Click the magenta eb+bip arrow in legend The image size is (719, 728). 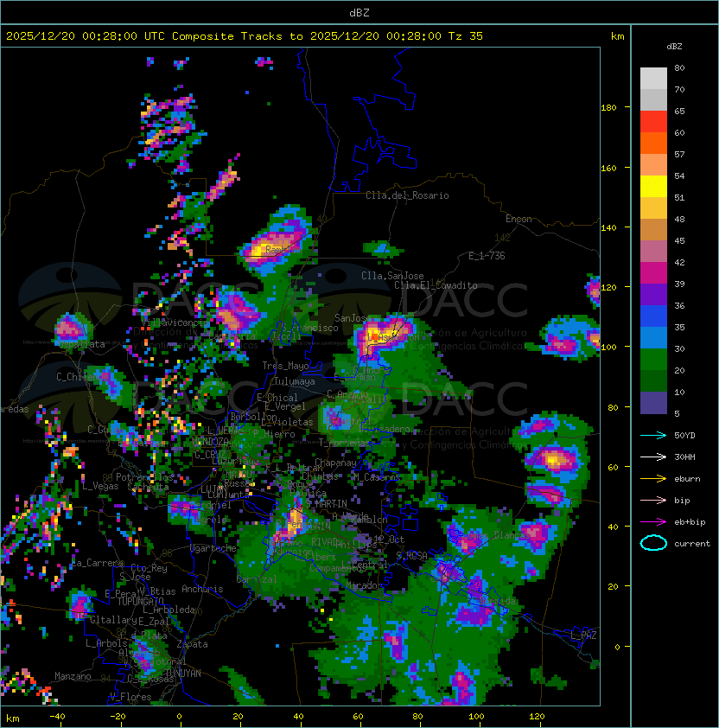point(653,522)
